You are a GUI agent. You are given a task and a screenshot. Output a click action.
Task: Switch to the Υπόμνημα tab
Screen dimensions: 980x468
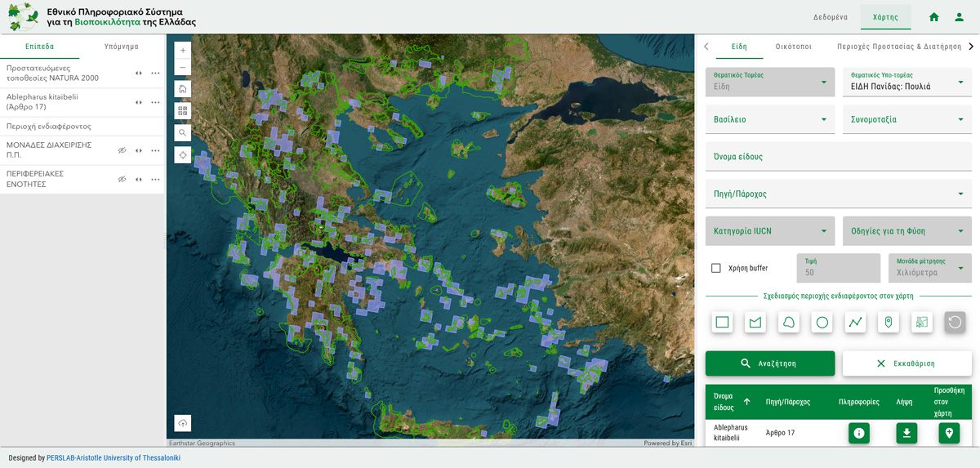[x=121, y=47]
